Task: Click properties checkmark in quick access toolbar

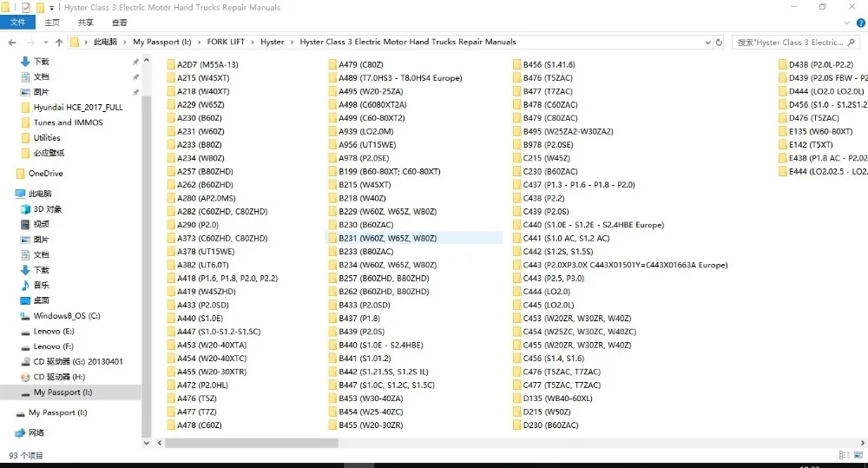Action: click(x=26, y=8)
